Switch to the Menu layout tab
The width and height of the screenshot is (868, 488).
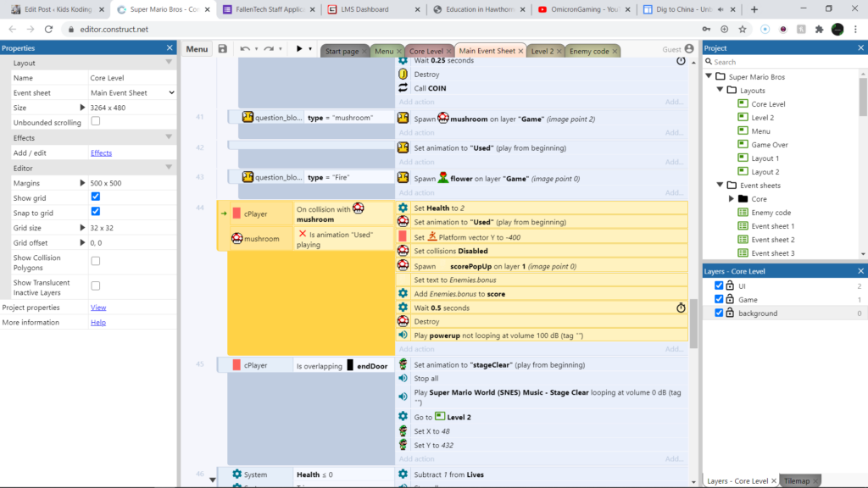click(384, 51)
